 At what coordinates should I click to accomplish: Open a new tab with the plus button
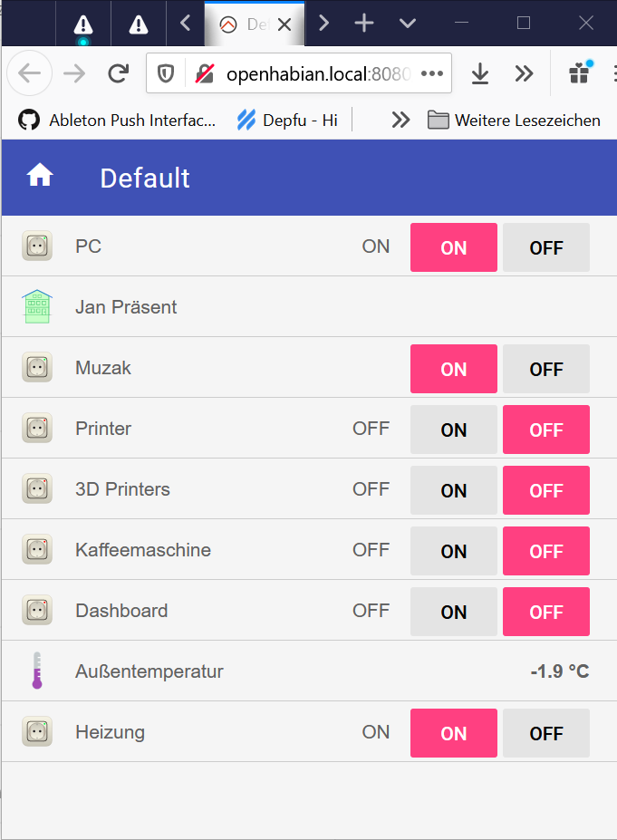pyautogui.click(x=364, y=23)
